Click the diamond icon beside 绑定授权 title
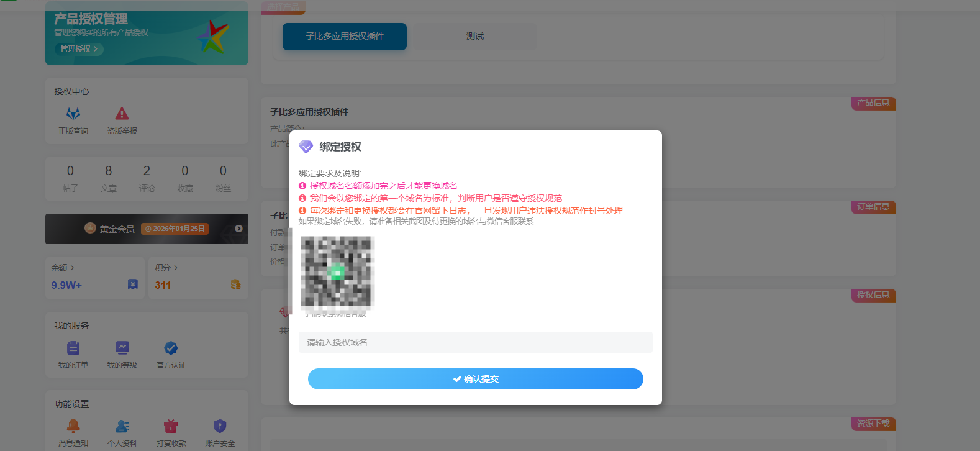The image size is (980, 451). [x=306, y=147]
